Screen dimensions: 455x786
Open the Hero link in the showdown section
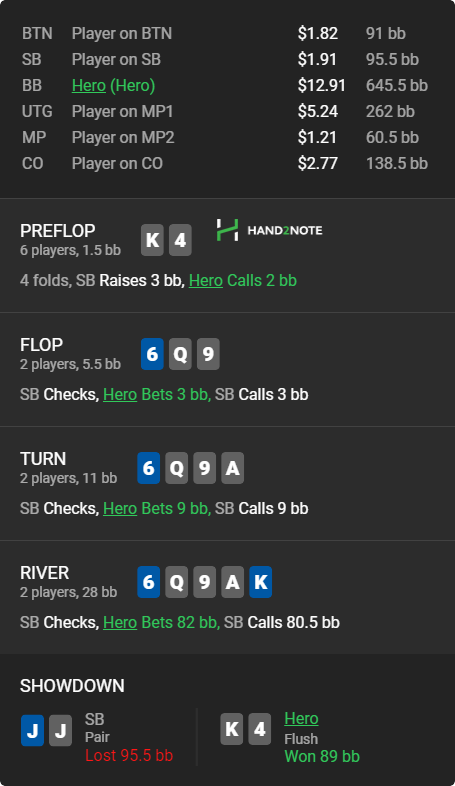[301, 718]
